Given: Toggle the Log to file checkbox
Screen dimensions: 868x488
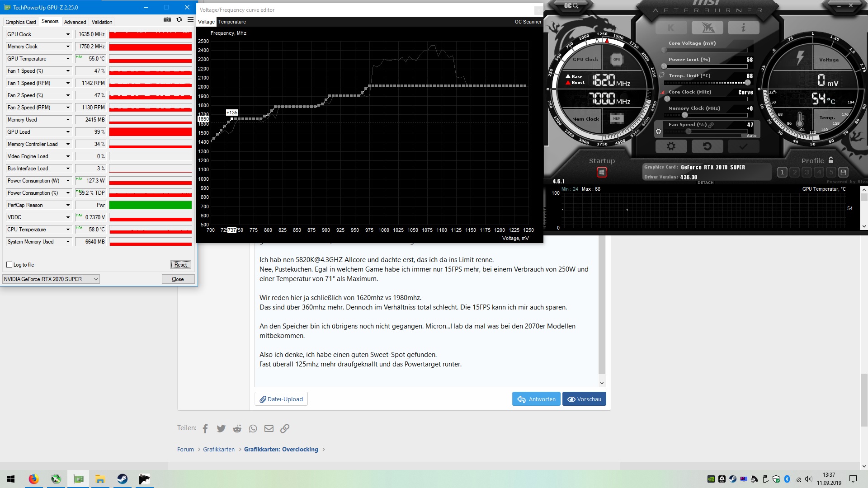Looking at the screenshot, I should (9, 265).
